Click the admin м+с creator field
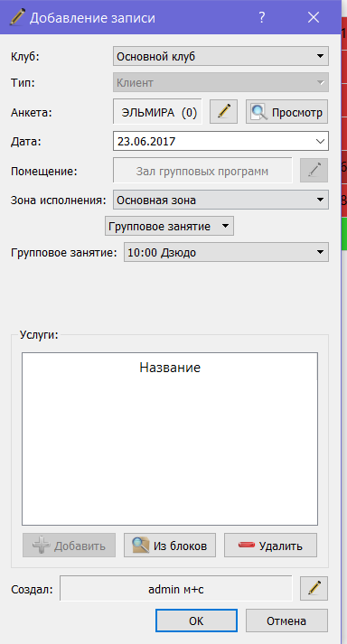 click(x=176, y=589)
